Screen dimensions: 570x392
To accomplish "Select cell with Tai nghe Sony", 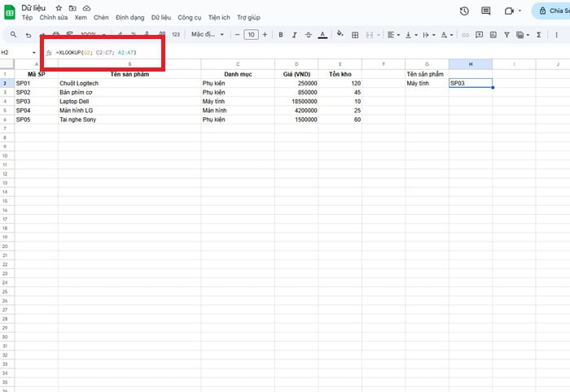I will 129,120.
